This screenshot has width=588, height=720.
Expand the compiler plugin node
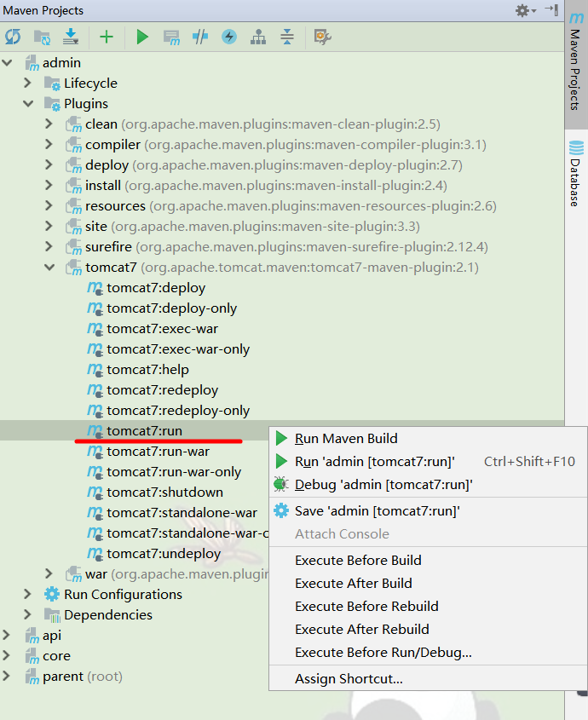coord(49,145)
